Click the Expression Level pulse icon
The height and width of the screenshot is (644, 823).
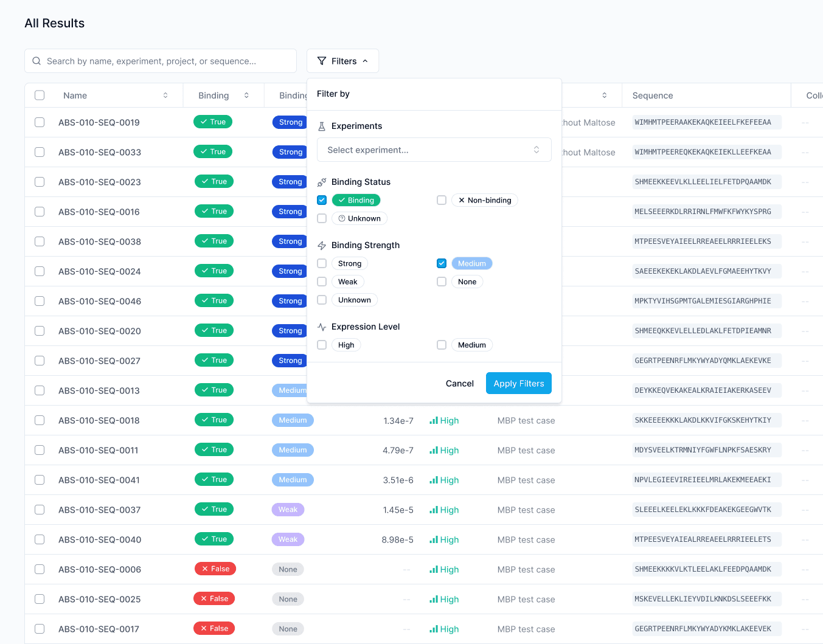tap(322, 327)
